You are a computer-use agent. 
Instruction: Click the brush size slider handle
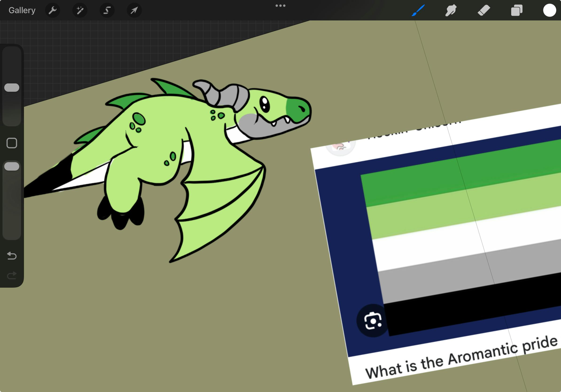coord(12,87)
